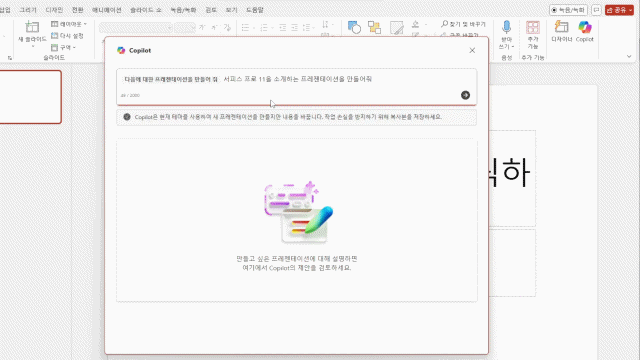
Task: Click the Arrange objects icon
Action: [374, 27]
